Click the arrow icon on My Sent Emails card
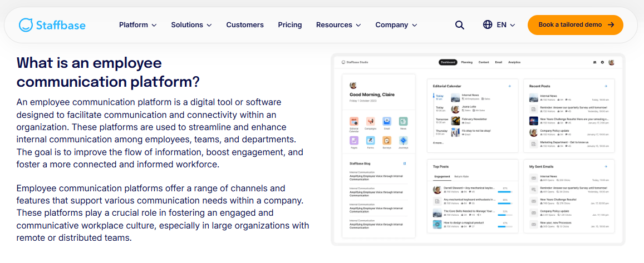 [x=606, y=167]
